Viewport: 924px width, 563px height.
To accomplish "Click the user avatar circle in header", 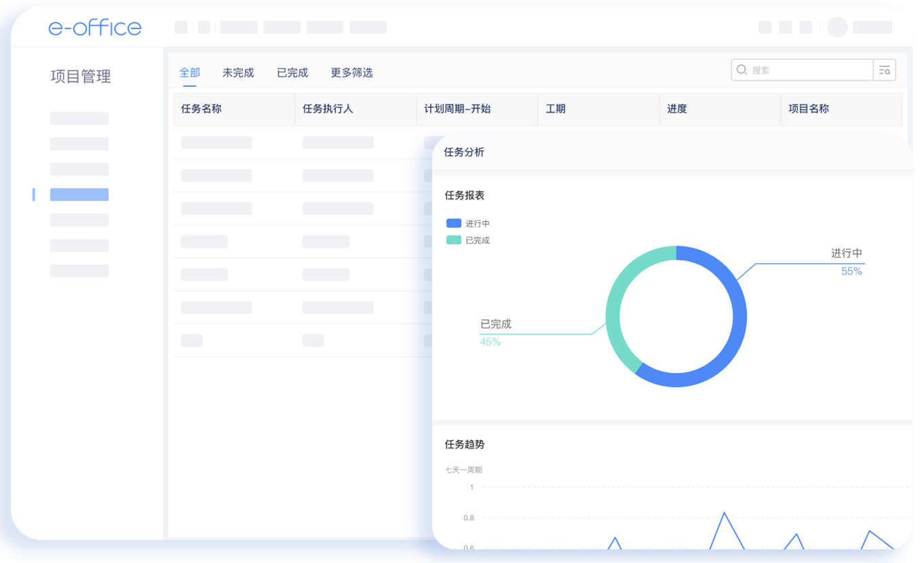I will point(838,27).
